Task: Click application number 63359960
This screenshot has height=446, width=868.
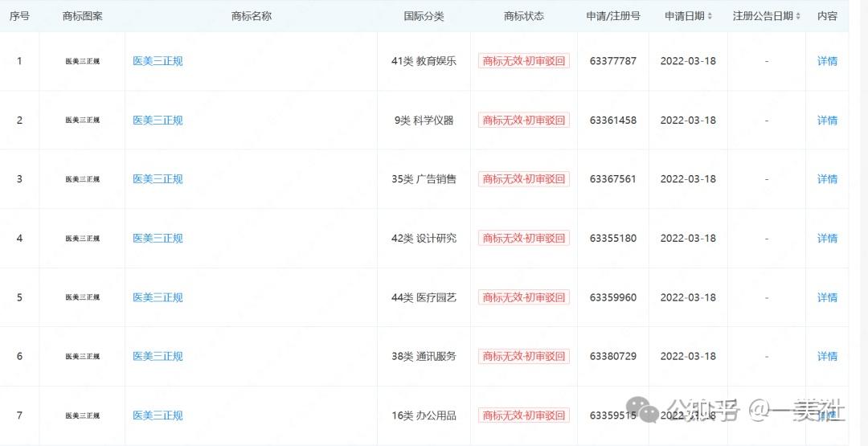Action: tap(612, 297)
